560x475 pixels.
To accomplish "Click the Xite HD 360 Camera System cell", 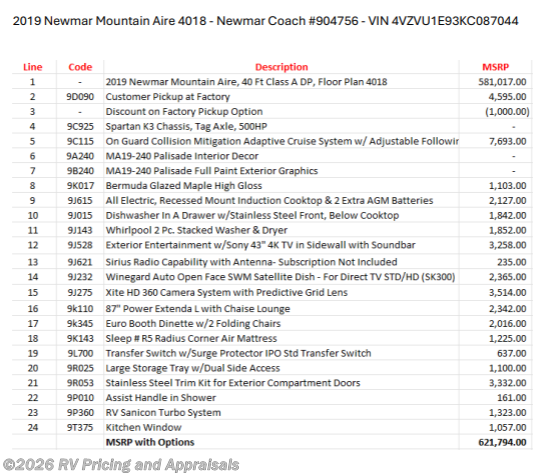I will pos(281,293).
